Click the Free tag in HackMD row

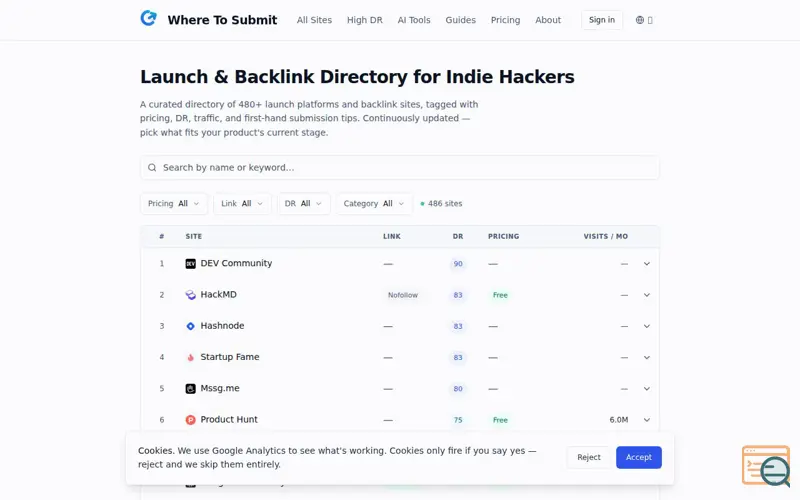[x=500, y=295]
